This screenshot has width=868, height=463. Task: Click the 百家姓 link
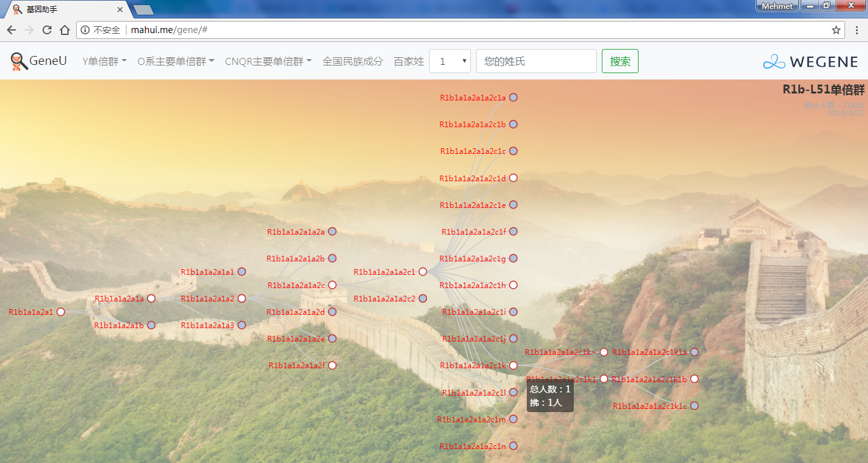409,61
